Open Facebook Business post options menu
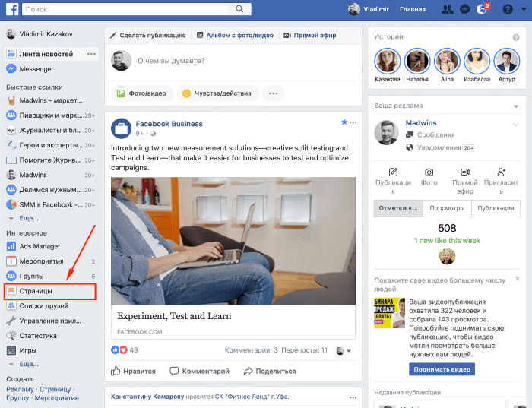 353,122
